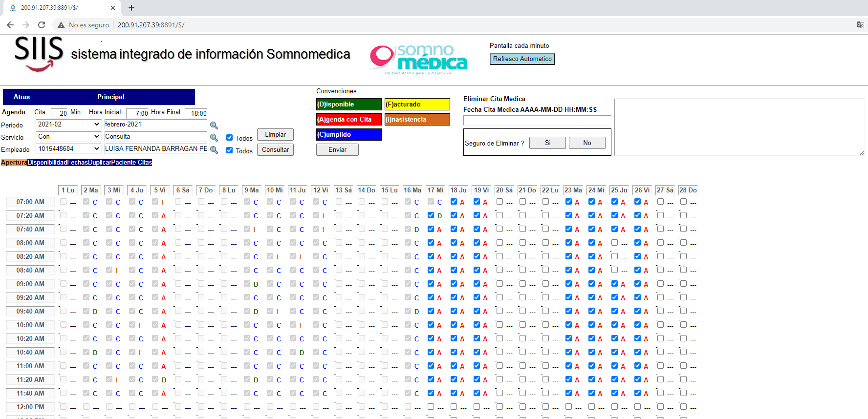This screenshot has height=419, width=868.
Task: Click the Somnomedica logo image
Action: pos(419,60)
